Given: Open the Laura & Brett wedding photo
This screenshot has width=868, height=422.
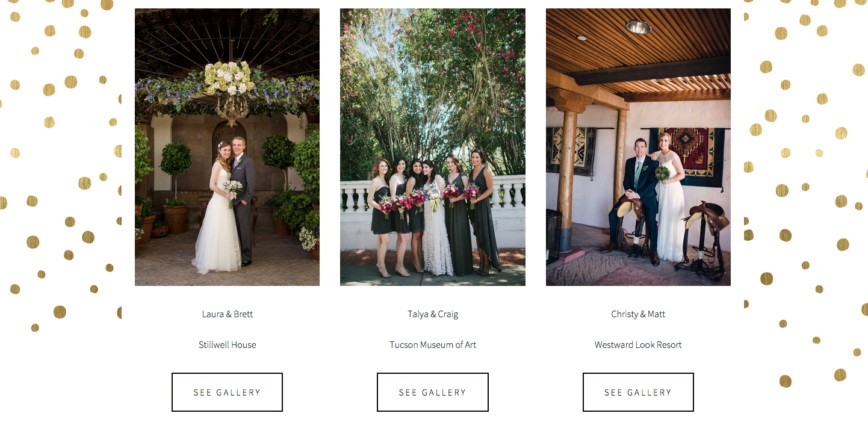Looking at the screenshot, I should pos(227,147).
